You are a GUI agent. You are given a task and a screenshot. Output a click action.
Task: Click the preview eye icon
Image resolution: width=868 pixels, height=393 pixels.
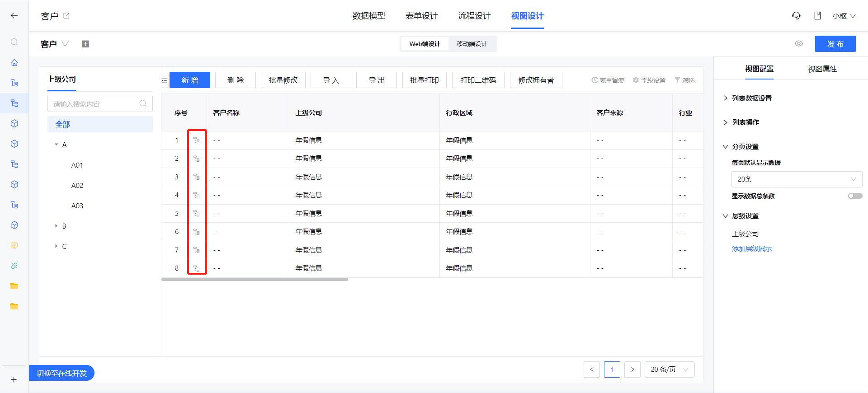click(x=799, y=44)
